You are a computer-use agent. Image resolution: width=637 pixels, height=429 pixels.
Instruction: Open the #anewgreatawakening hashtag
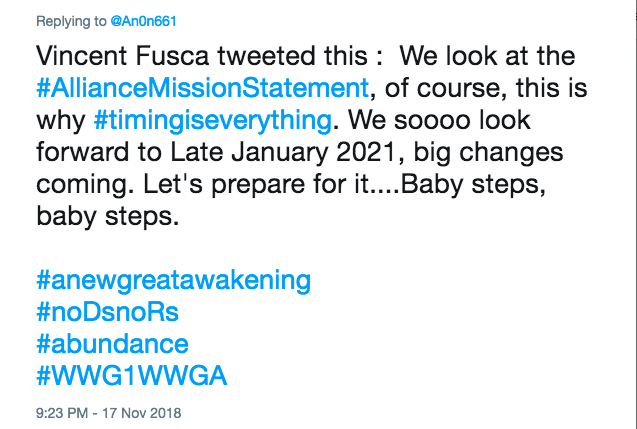(x=173, y=281)
